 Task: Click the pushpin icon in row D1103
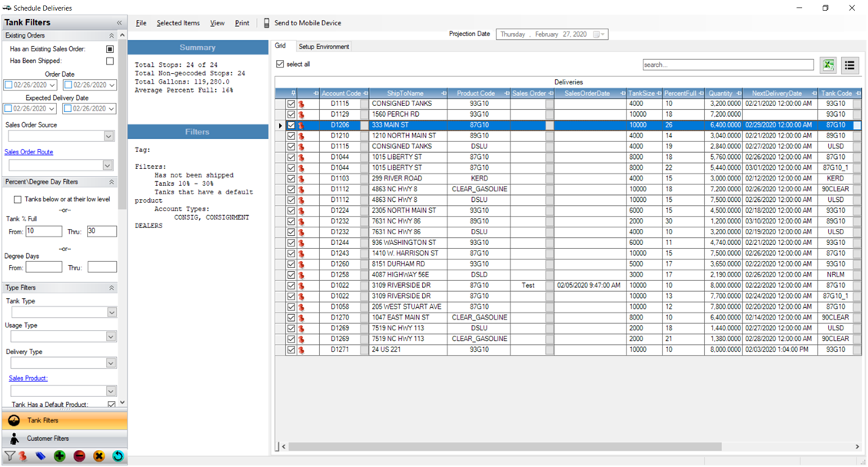point(301,179)
